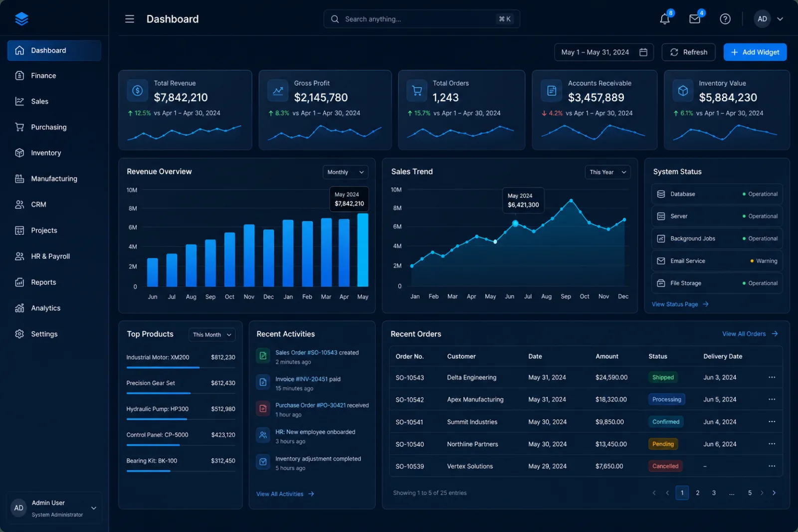Click the Hydraulic Pump HP300 progress bar
Viewport: 798px width, 532px height.
pyautogui.click(x=181, y=419)
